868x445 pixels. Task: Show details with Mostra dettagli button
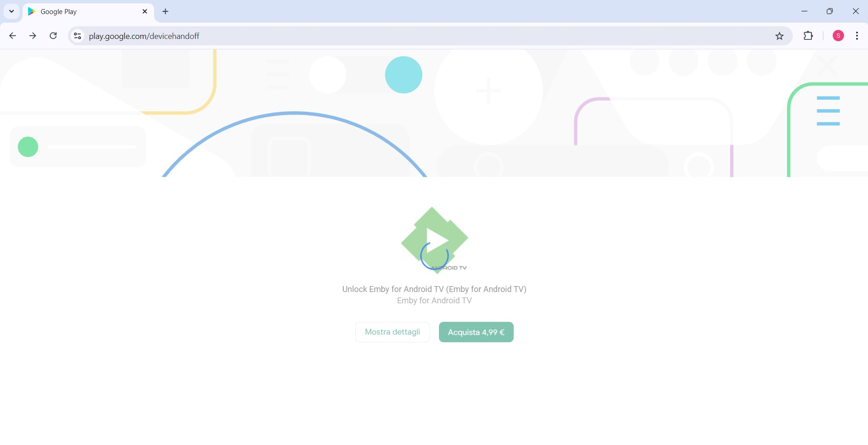(392, 332)
